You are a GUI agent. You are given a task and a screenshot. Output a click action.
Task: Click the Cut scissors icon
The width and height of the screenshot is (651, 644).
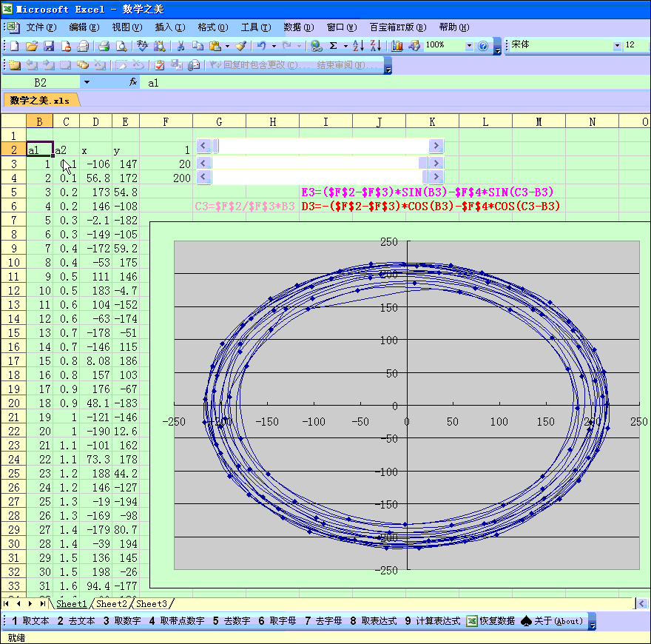click(179, 46)
